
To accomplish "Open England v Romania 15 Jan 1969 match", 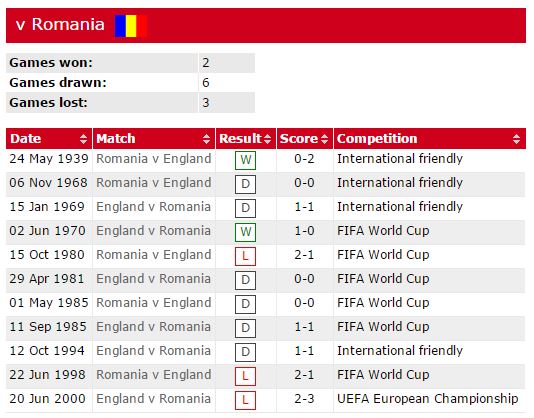I will click(153, 207).
